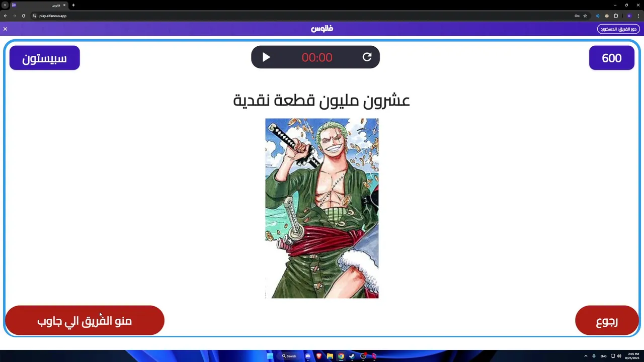Click منو الفريق الي جاوب button

85,321
